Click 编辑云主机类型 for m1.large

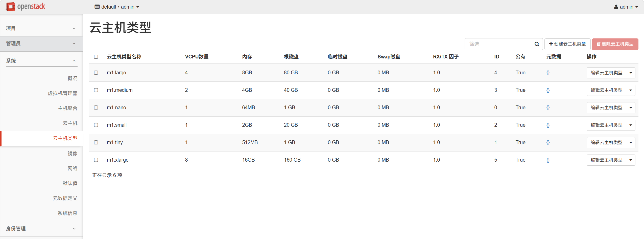pyautogui.click(x=606, y=73)
